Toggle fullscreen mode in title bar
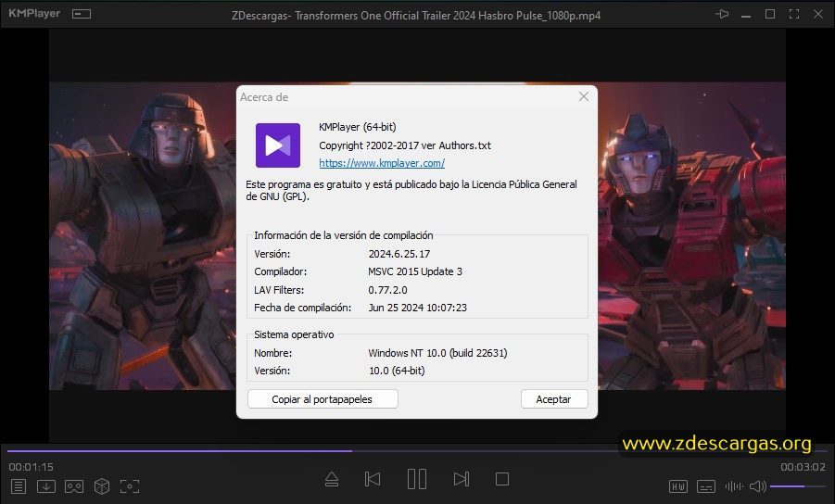Viewport: 835px width, 504px height. pyautogui.click(x=794, y=14)
